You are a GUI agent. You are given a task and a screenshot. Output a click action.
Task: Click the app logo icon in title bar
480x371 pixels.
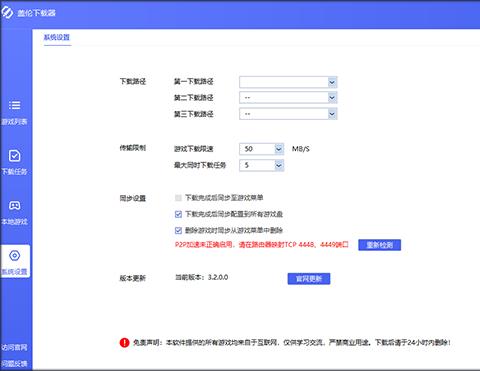coord(7,12)
